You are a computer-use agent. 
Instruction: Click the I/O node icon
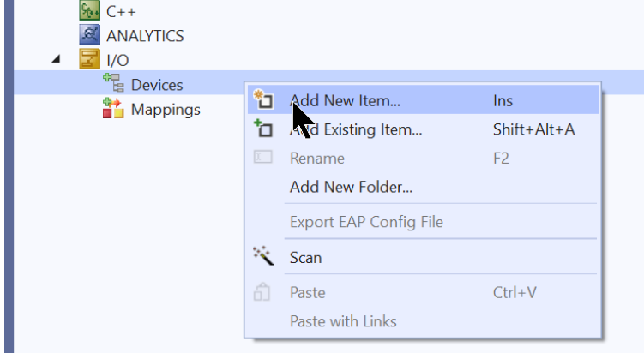[89, 59]
